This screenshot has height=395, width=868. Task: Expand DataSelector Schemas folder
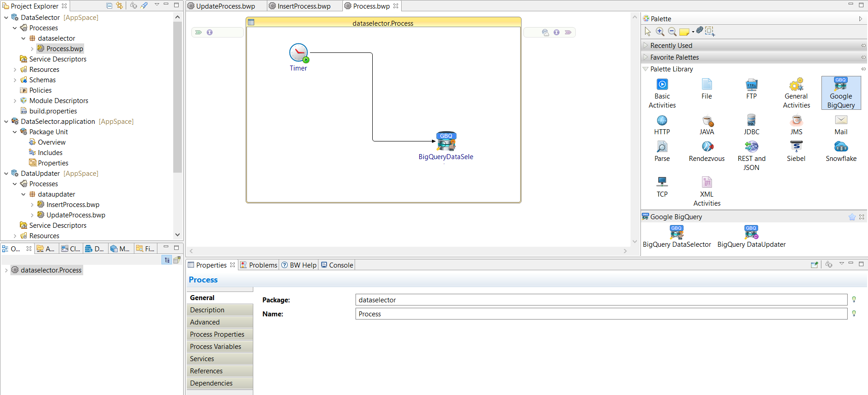[15, 80]
